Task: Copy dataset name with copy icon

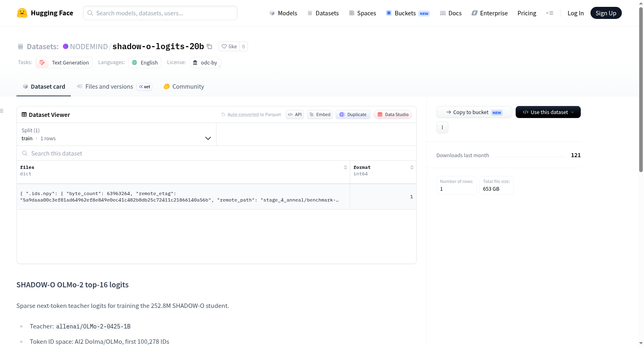Action: (209, 46)
